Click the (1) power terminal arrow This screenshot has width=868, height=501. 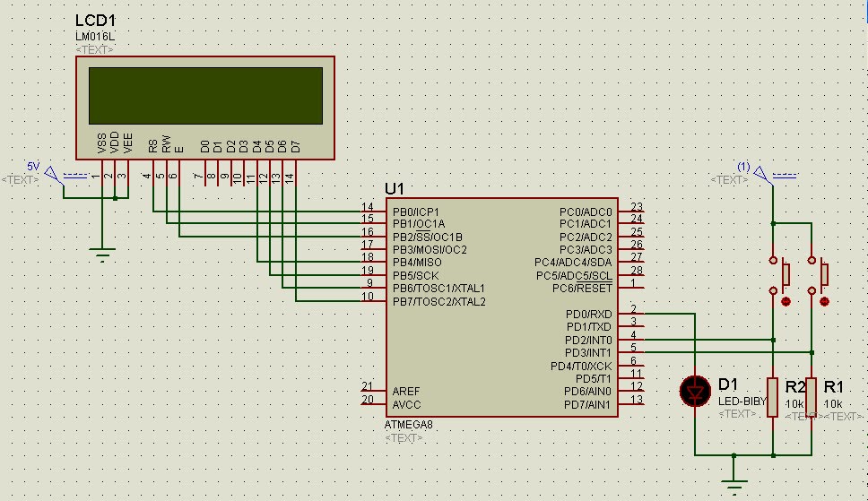(x=761, y=175)
